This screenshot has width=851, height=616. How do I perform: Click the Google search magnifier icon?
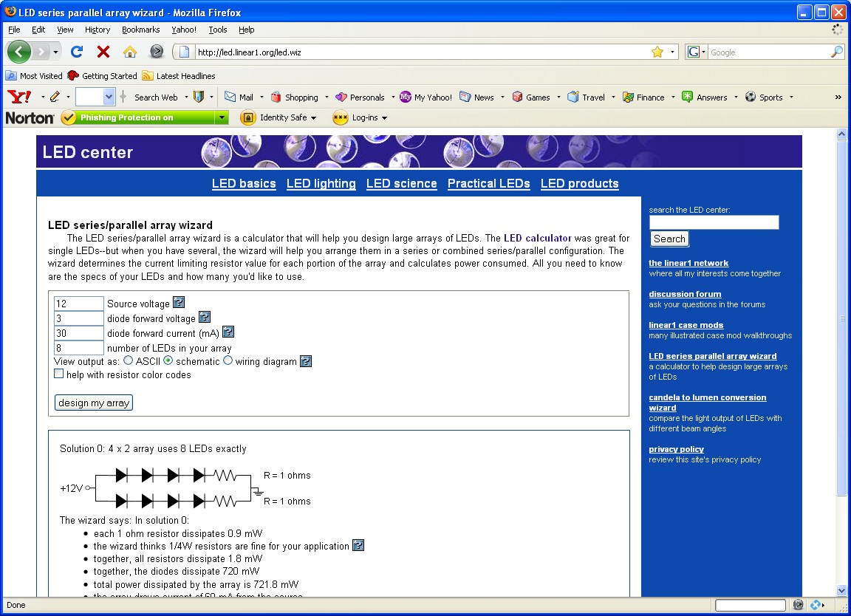tap(837, 52)
